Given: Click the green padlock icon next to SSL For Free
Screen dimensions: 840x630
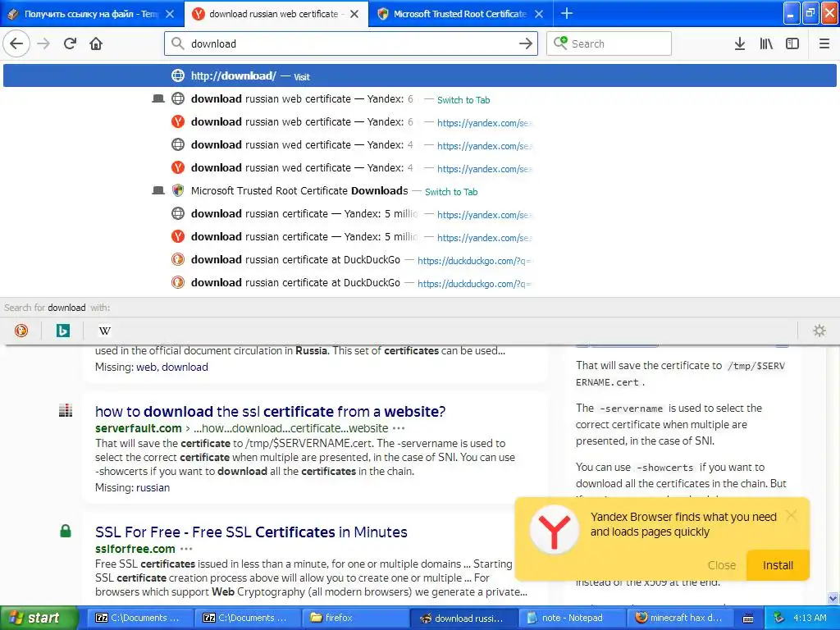Looking at the screenshot, I should (x=66, y=531).
